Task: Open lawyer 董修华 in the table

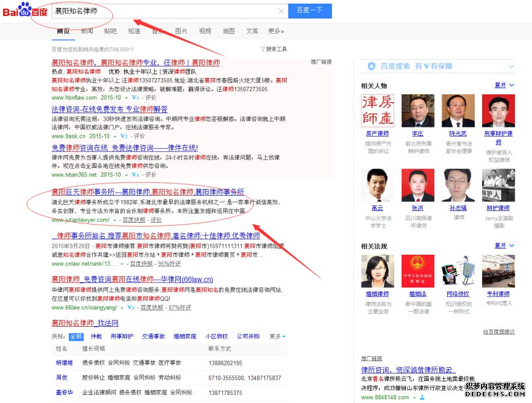Action: [65, 393]
